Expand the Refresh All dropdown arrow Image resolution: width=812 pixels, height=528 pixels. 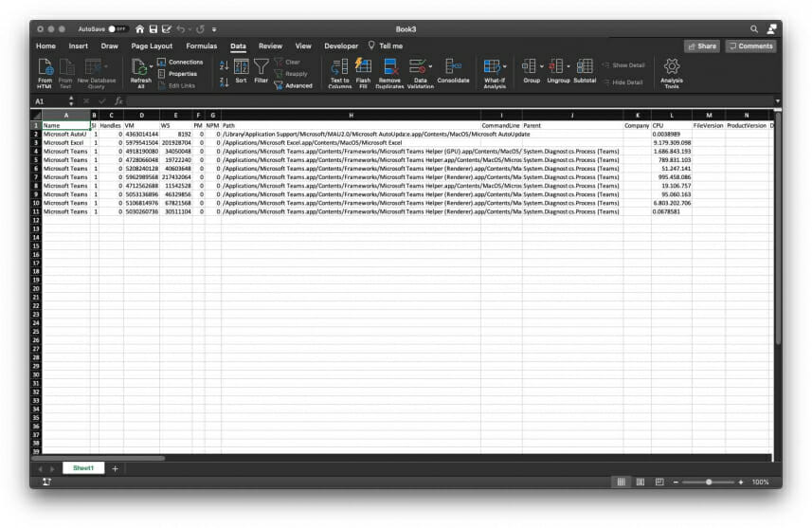[x=152, y=66]
